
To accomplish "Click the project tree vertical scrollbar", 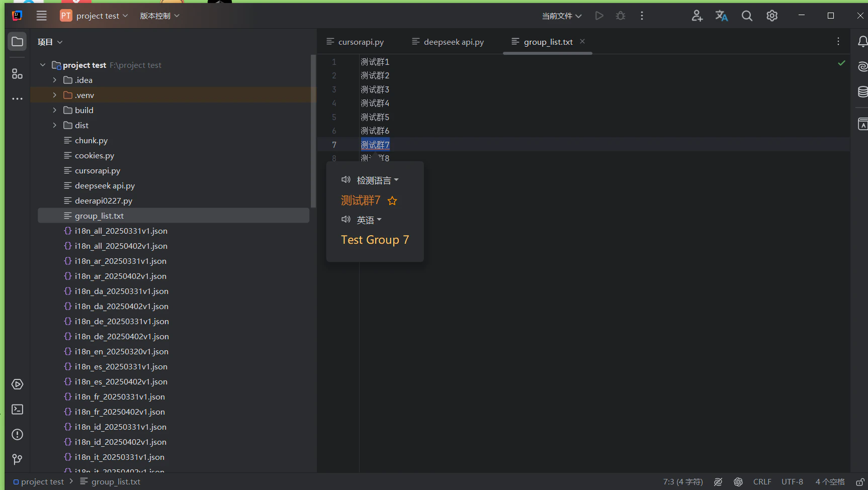I will [313, 131].
